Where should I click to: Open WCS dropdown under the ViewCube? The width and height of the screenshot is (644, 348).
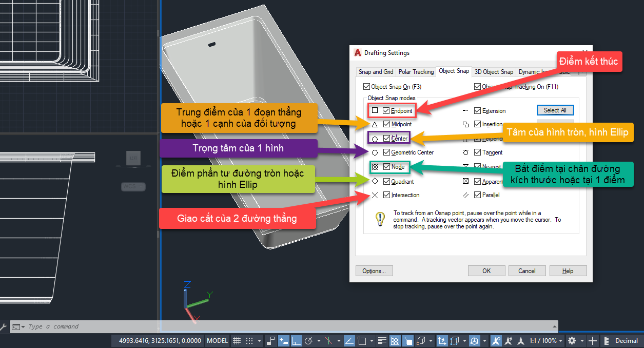[133, 187]
